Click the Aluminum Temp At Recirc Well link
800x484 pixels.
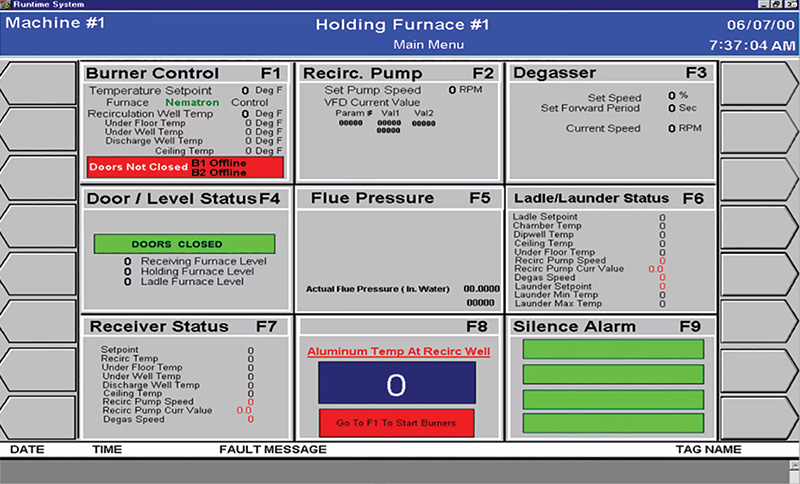coord(398,351)
